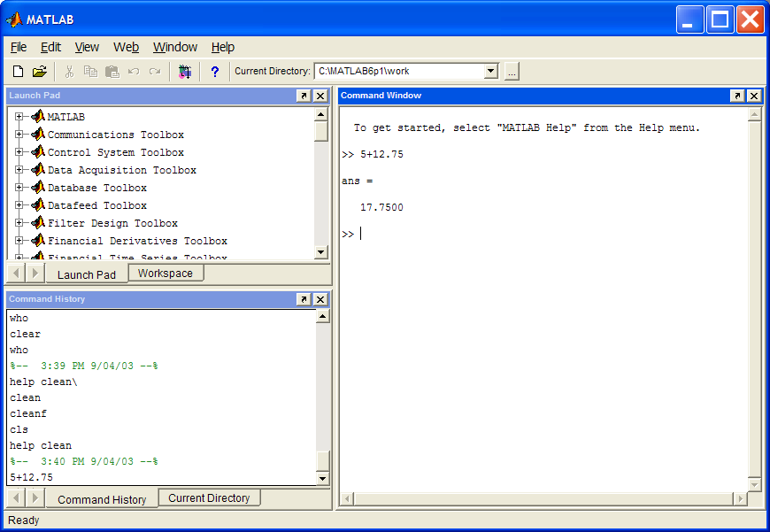Switch to the Workspace tab

point(166,274)
